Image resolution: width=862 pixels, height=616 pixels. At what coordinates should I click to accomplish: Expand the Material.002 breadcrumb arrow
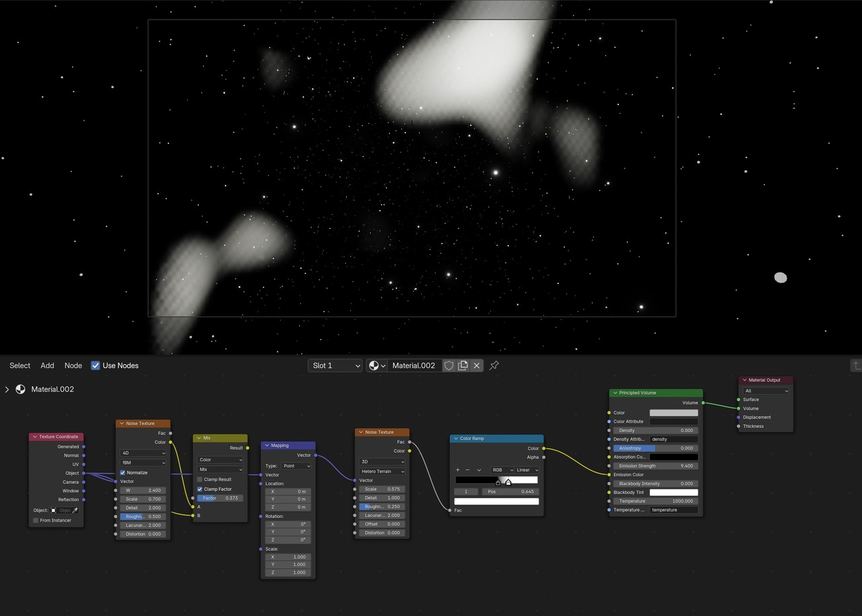point(7,389)
